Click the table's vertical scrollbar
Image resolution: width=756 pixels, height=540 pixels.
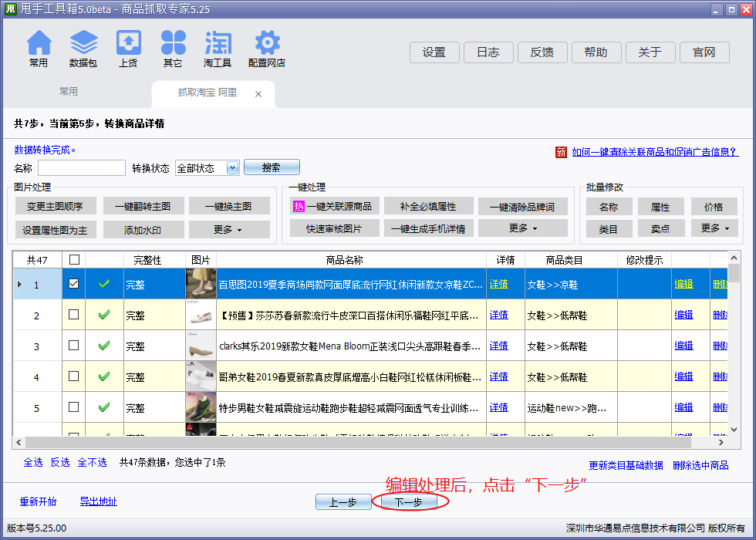(x=734, y=347)
